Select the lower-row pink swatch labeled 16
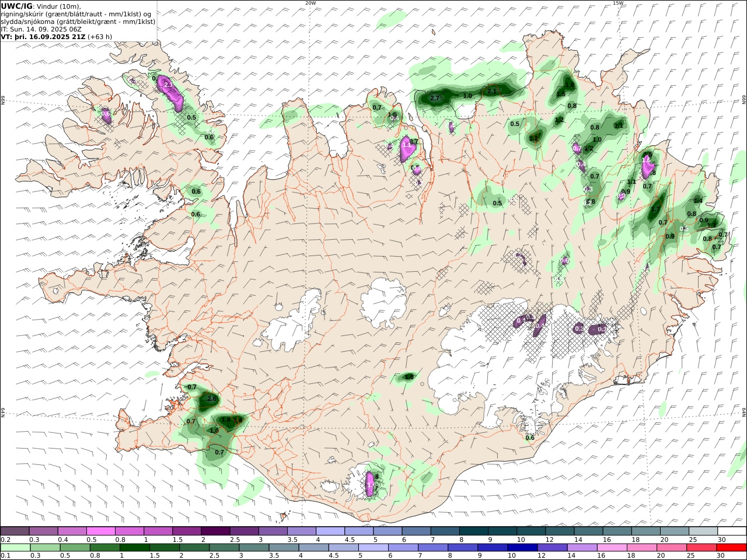The width and height of the screenshot is (747, 560). pyautogui.click(x=612, y=547)
